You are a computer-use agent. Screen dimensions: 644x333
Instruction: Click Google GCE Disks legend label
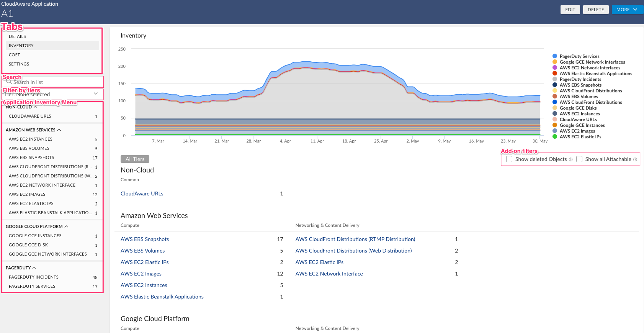click(x=578, y=108)
